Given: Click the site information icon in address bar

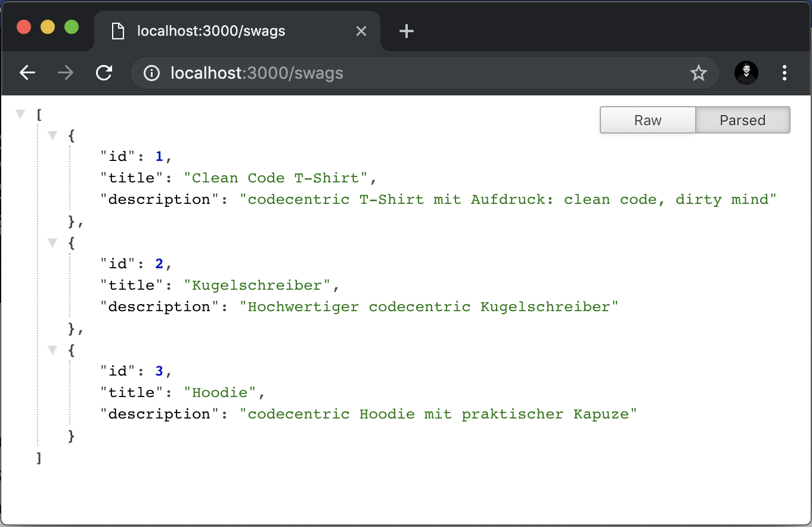Looking at the screenshot, I should pos(152,73).
